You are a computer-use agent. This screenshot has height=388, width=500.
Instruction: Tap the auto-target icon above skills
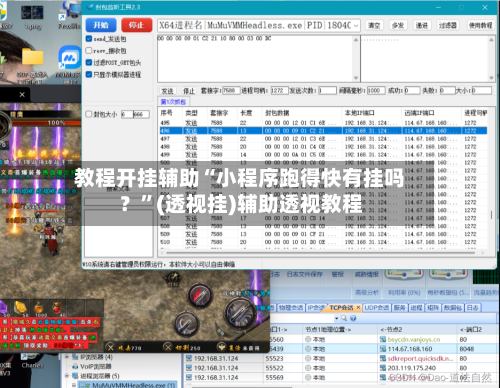click(x=172, y=278)
